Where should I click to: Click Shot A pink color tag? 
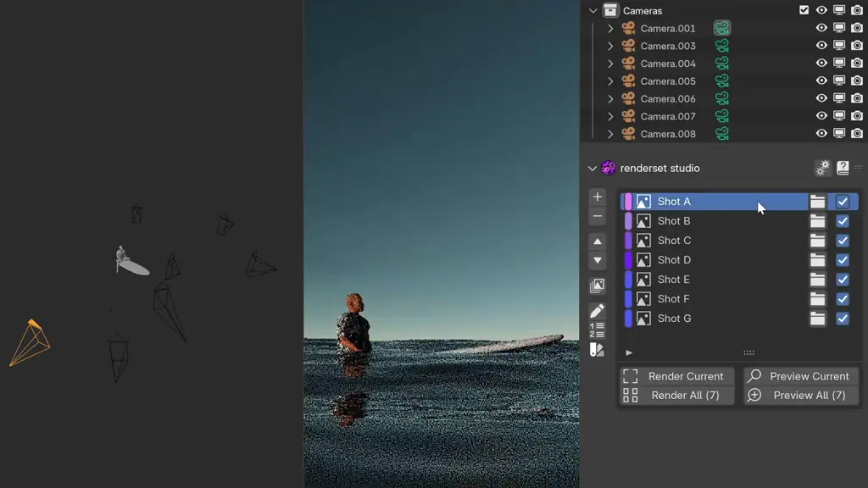pyautogui.click(x=628, y=202)
